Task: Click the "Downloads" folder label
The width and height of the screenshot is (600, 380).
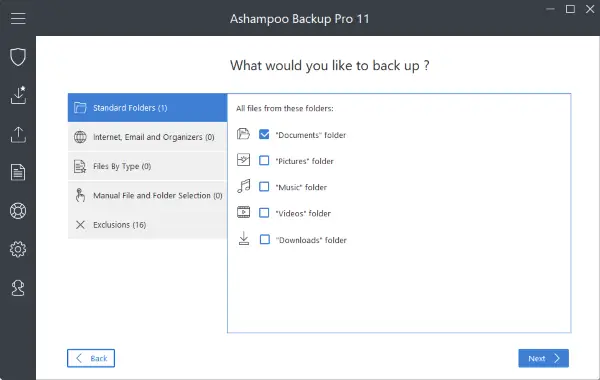Action: (311, 240)
